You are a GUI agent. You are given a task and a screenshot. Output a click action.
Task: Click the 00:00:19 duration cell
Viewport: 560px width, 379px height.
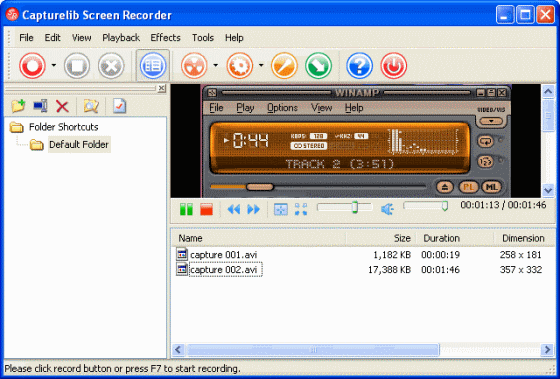pyautogui.click(x=440, y=255)
